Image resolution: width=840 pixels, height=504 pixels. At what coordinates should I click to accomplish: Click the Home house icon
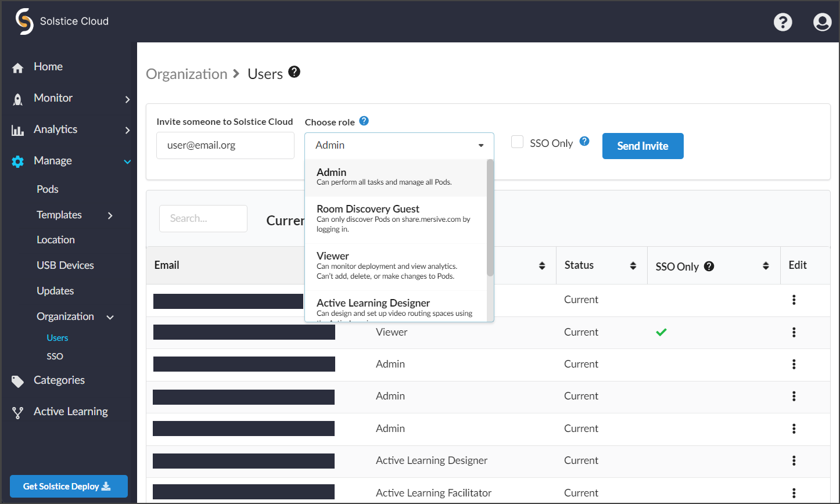18,68
